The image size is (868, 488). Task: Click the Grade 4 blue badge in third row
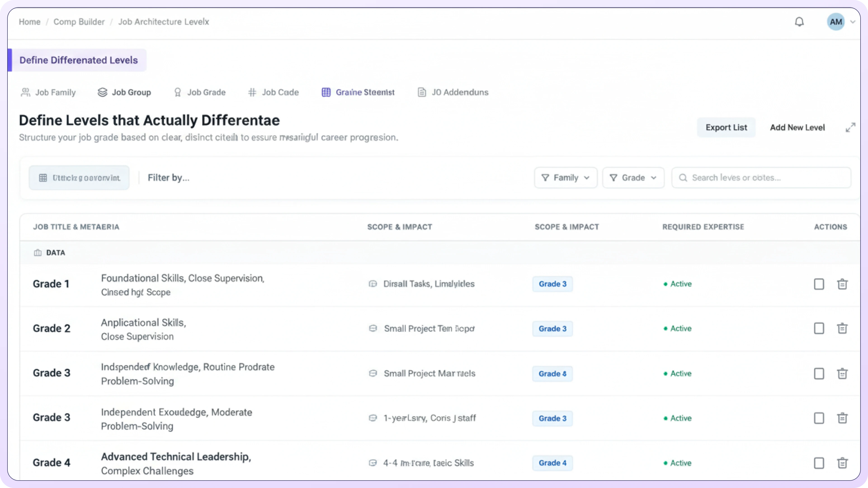pos(552,373)
